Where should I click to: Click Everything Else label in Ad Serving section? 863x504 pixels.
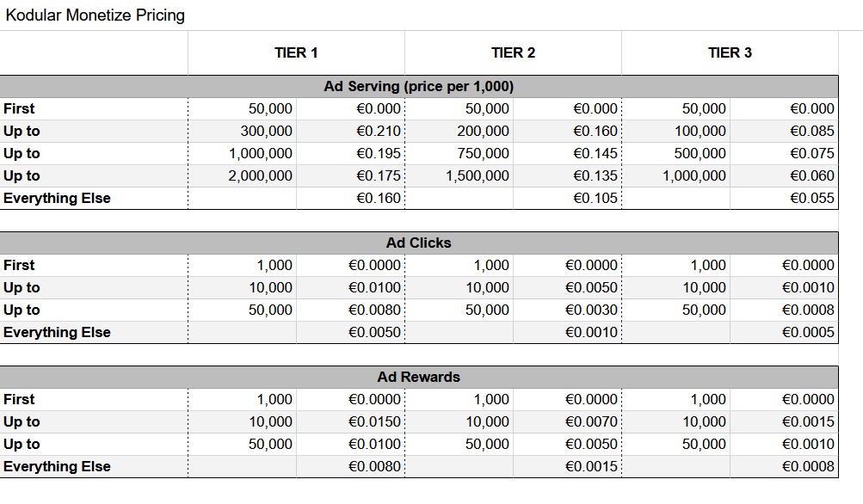click(x=57, y=198)
